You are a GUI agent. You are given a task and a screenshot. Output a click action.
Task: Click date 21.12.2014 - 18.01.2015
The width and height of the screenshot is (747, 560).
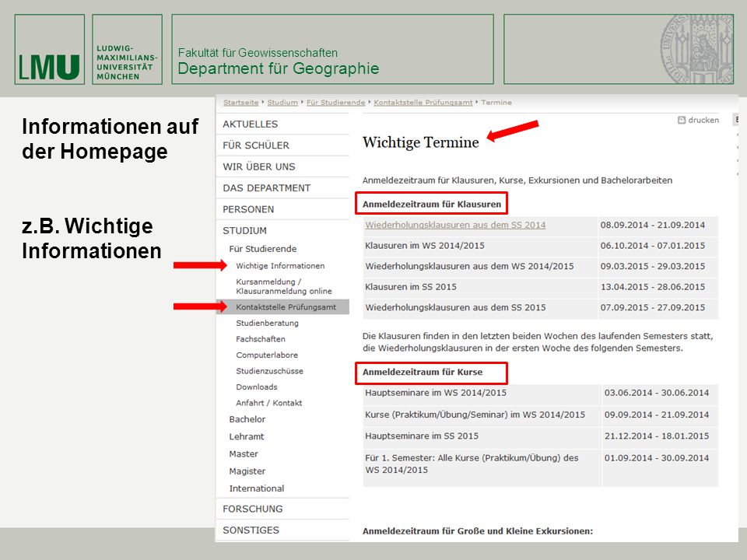coord(657,436)
